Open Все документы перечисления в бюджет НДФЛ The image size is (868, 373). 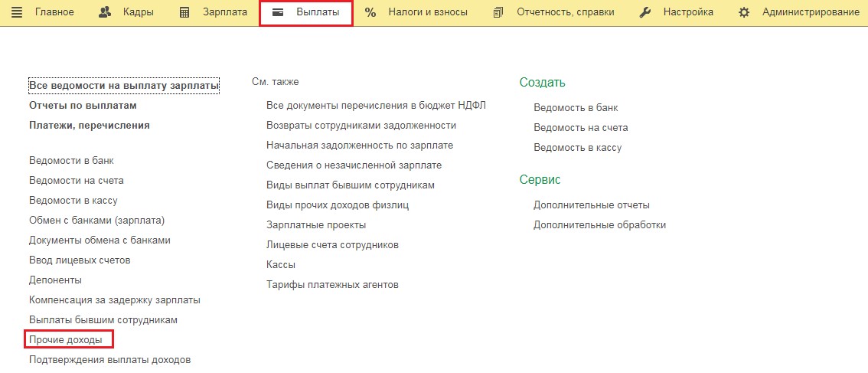376,105
